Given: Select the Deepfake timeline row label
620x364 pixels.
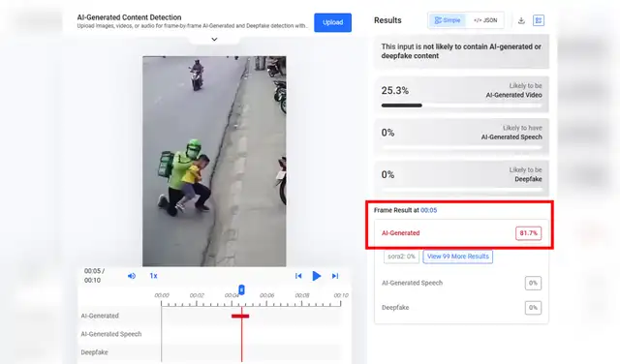Looking at the screenshot, I should point(94,352).
